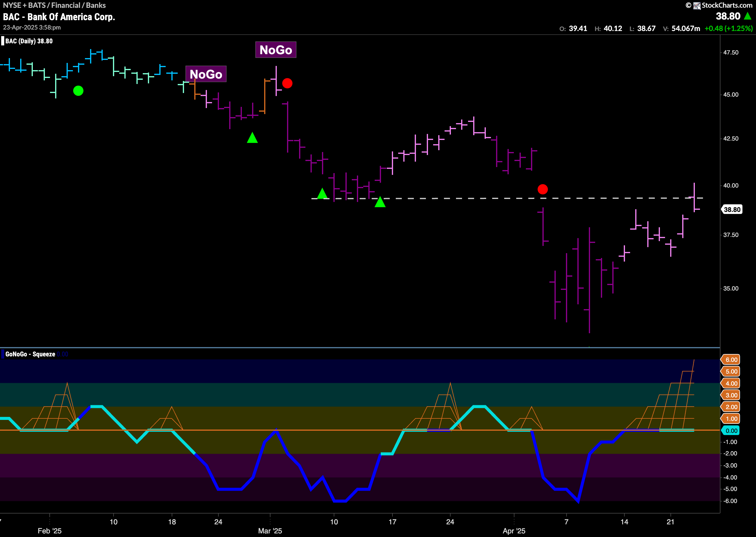Viewport: 756px width, 537px height.
Task: Click the GoNoGo - Squeeze panel label
Action: coord(30,354)
